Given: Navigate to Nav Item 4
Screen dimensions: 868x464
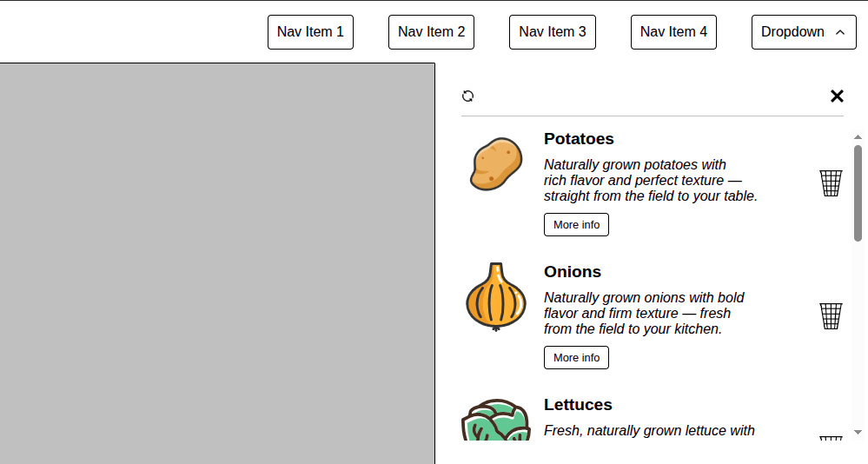Looking at the screenshot, I should 673,32.
